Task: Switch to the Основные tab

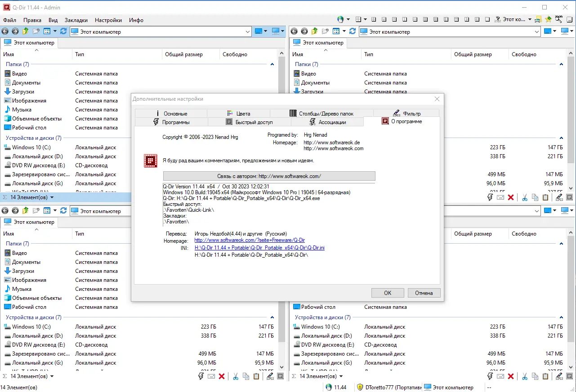Action: 171,114
